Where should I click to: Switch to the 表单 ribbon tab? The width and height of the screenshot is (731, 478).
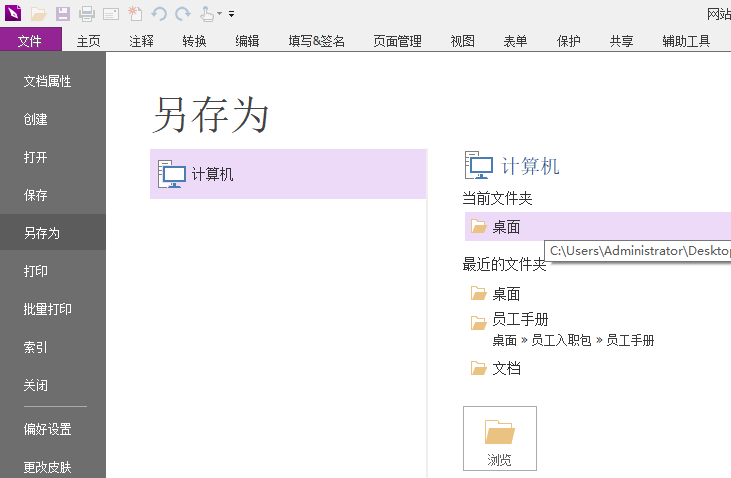click(515, 41)
